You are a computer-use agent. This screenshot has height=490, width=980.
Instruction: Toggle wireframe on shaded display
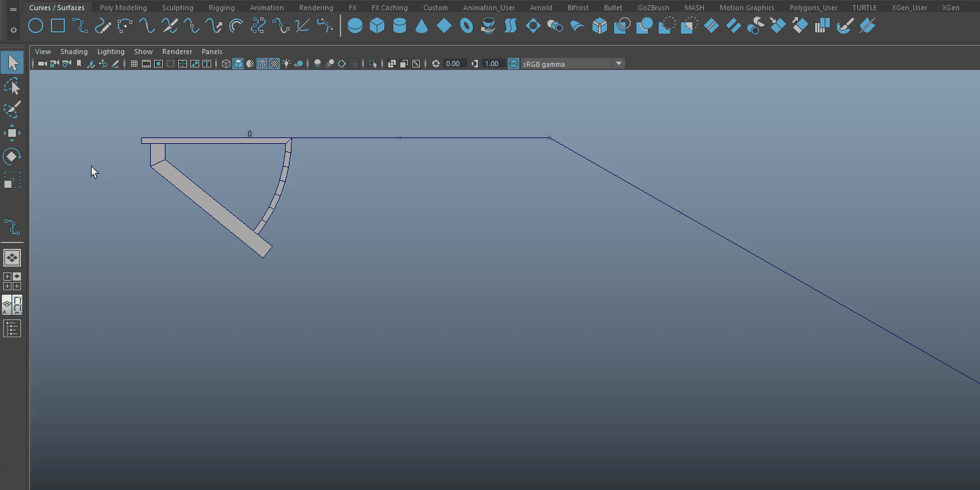coord(262,64)
